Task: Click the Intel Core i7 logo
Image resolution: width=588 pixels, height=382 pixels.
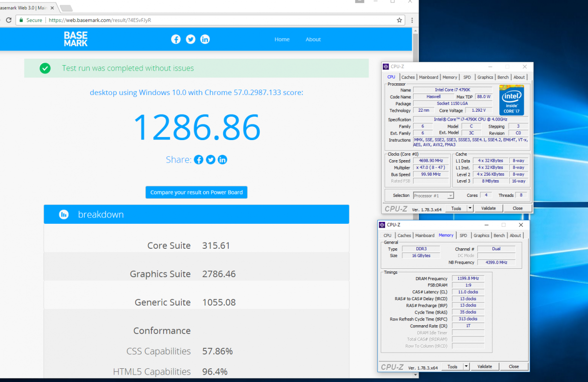Action: [513, 100]
